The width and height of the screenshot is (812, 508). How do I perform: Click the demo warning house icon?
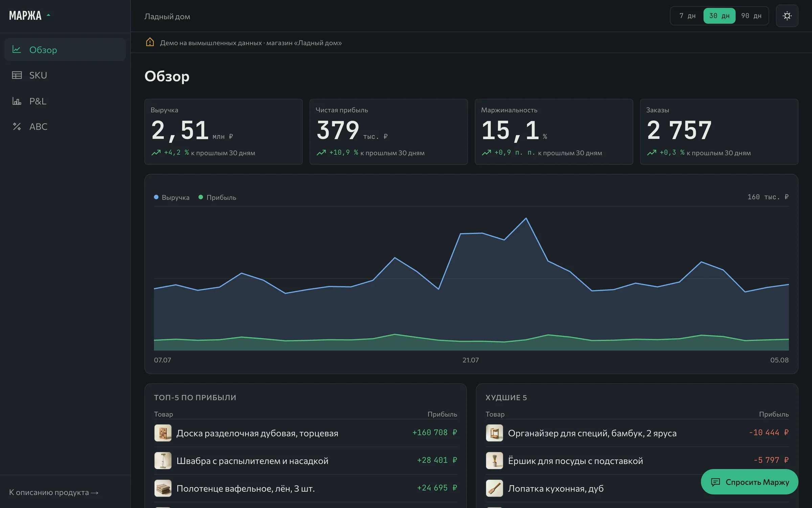[x=150, y=42]
